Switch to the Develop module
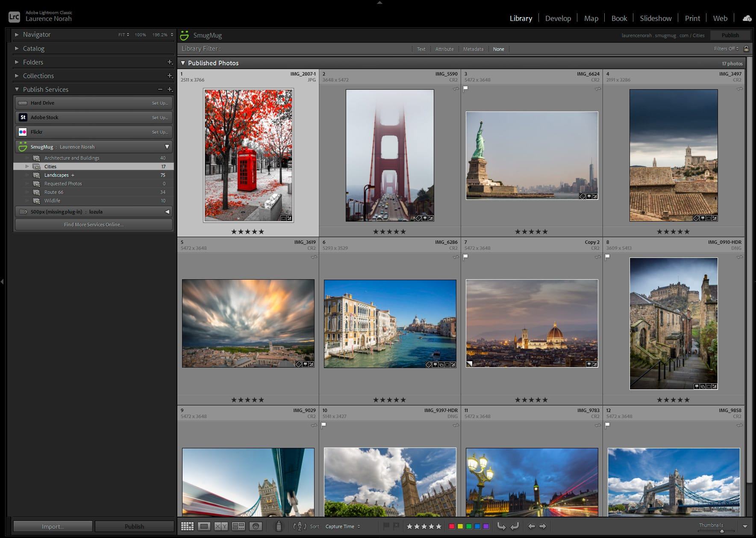This screenshot has width=756, height=538. [x=558, y=18]
